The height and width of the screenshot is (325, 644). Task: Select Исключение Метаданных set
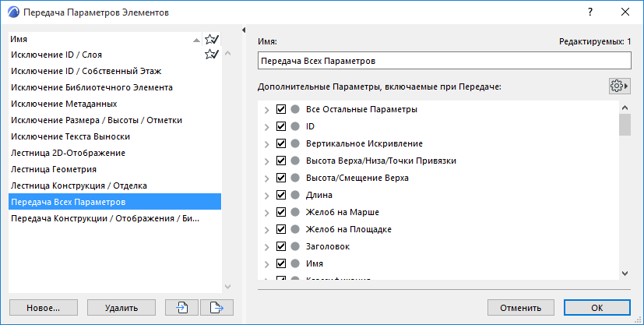coord(64,104)
